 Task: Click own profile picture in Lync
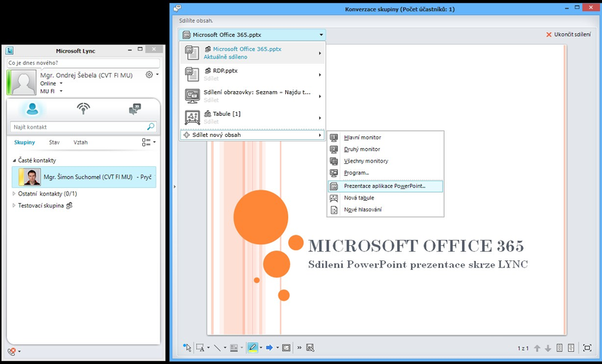(23, 83)
